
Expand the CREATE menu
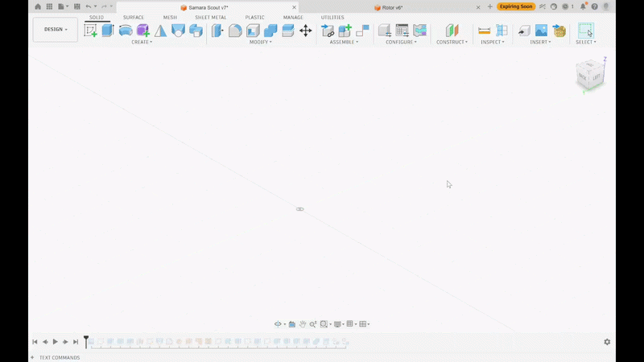point(142,43)
